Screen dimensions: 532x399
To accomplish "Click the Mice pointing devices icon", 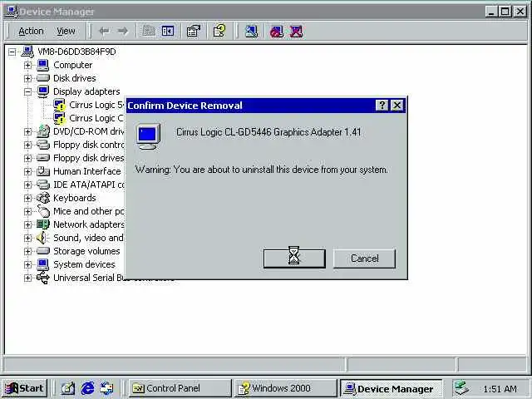I will pos(43,211).
